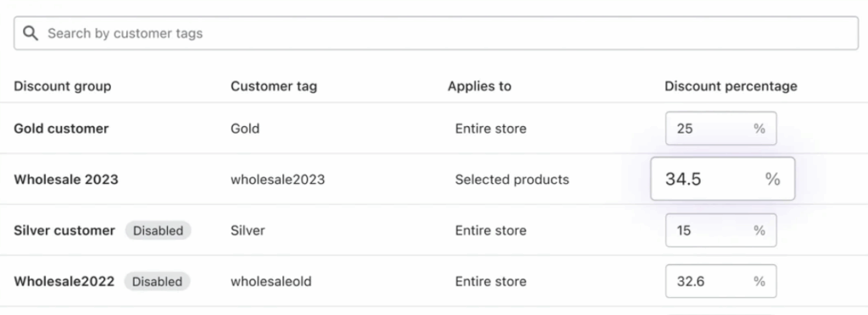Click Selected products in Wholesale 2023 row
This screenshot has width=868, height=315.
[512, 180]
